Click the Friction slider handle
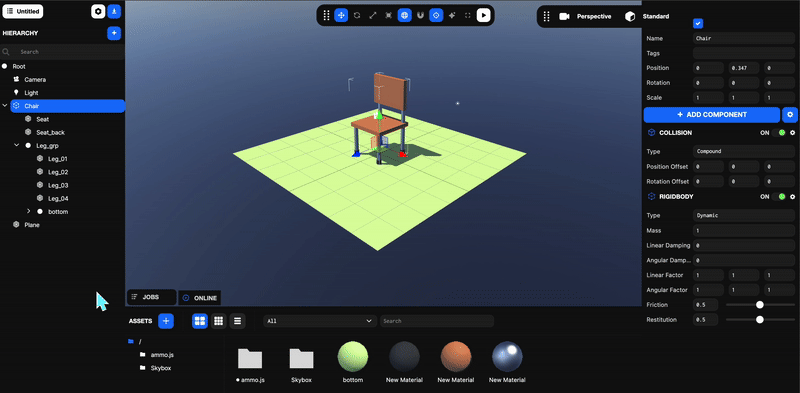800x393 pixels. pyautogui.click(x=760, y=305)
